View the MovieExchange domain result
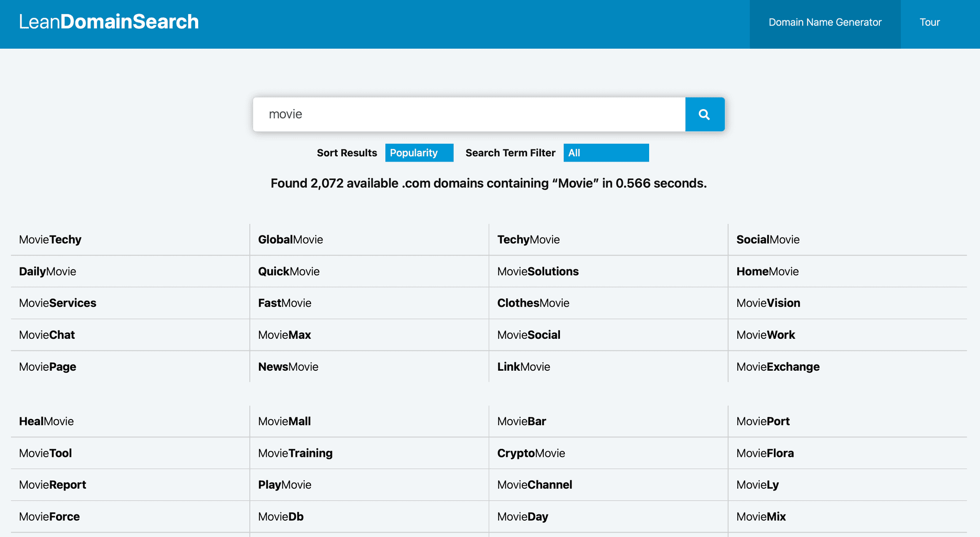The image size is (980, 537). pos(778,367)
